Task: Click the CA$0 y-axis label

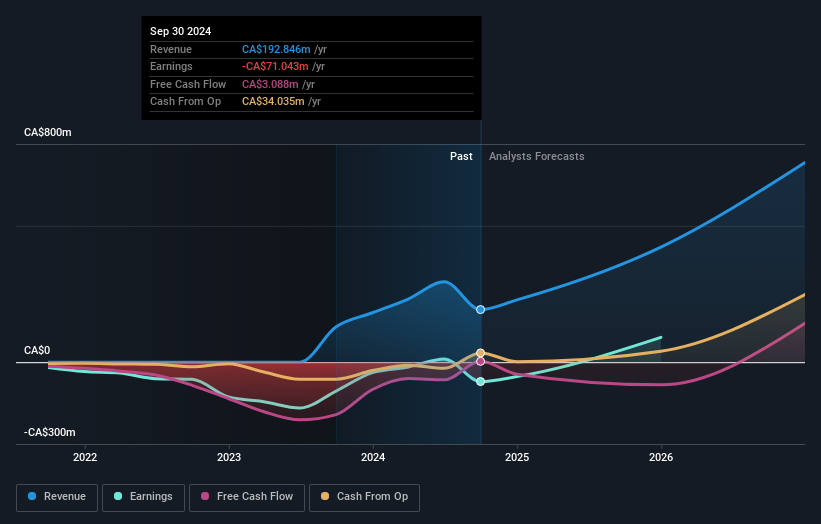Action: 37,350
